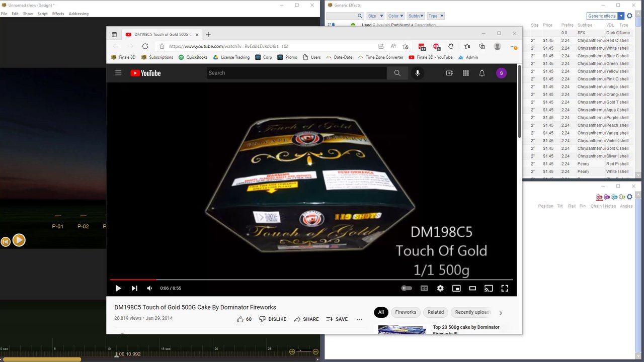Cast the video to TV
This screenshot has height=362, width=644.
click(489, 288)
